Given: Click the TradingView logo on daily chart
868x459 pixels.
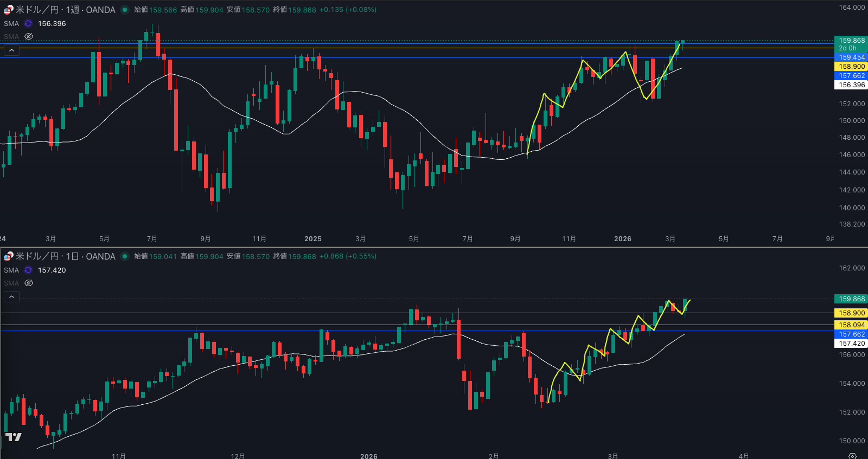Looking at the screenshot, I should tap(14, 437).
